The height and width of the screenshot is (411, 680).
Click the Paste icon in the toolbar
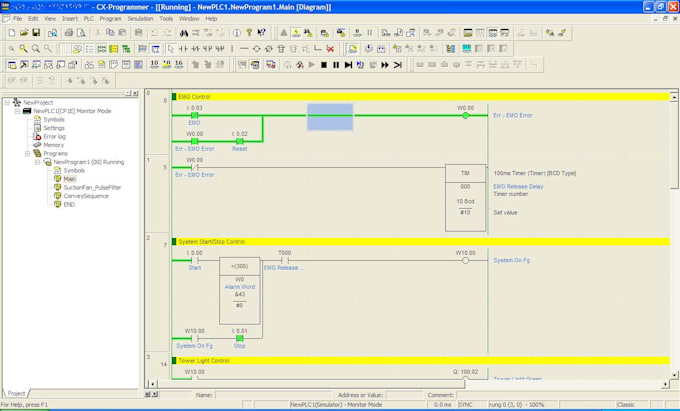pos(122,33)
